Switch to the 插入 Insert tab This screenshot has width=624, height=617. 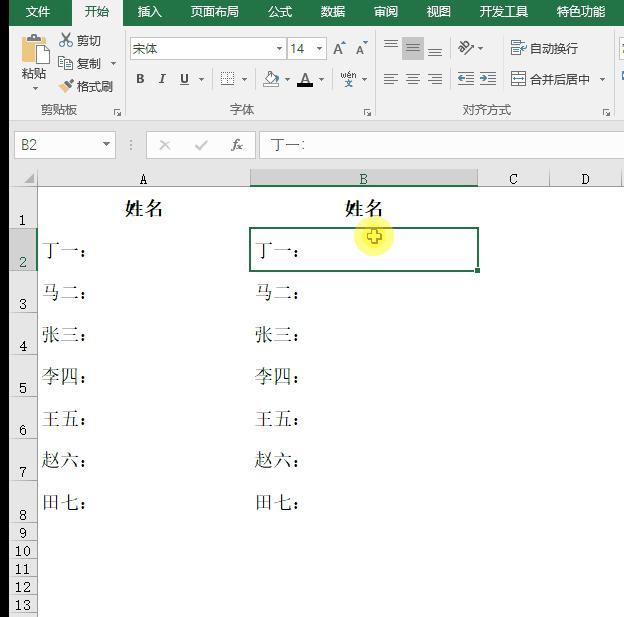point(149,12)
